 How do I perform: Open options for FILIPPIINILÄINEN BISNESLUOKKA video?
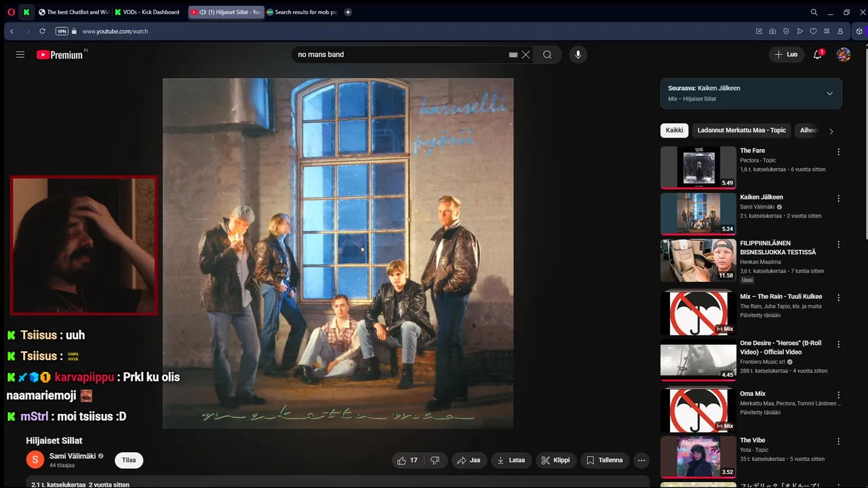tap(838, 244)
